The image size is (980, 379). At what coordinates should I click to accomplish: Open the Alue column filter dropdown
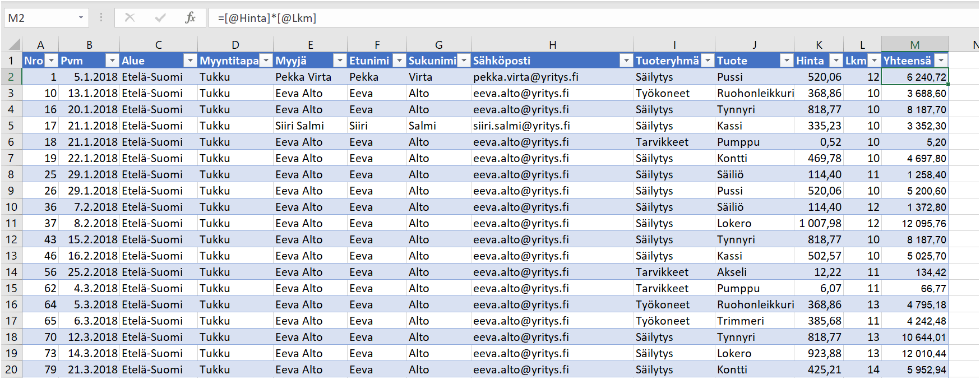(191, 61)
